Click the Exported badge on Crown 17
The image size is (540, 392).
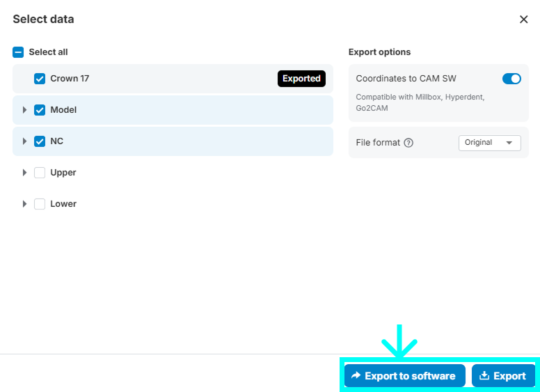(301, 79)
